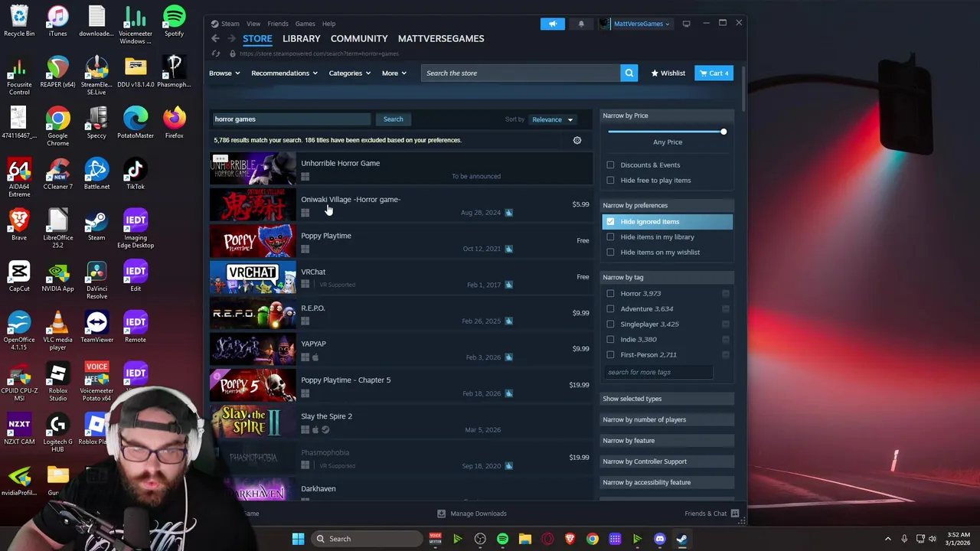Open the Browse dropdown
This screenshot has height=551, width=980.
tap(224, 73)
